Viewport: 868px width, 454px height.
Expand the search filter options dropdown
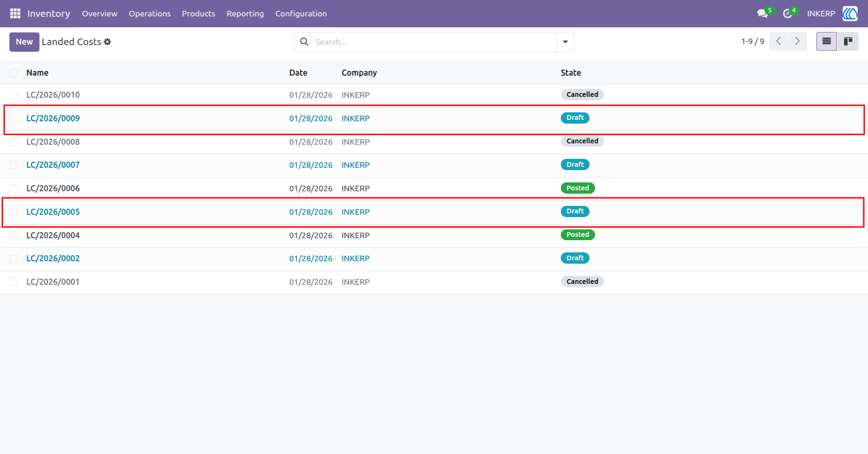point(565,42)
